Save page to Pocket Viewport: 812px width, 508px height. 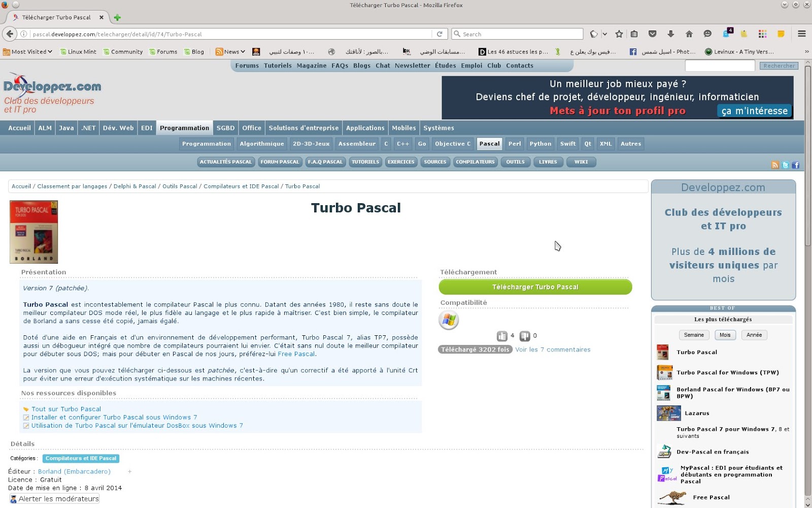point(652,34)
